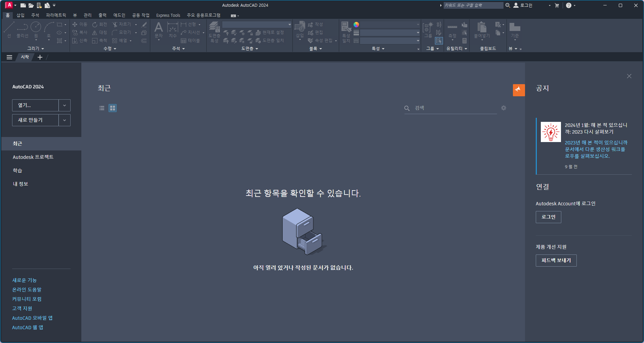Open the Autodesk App Store cart icon

[x=557, y=5]
